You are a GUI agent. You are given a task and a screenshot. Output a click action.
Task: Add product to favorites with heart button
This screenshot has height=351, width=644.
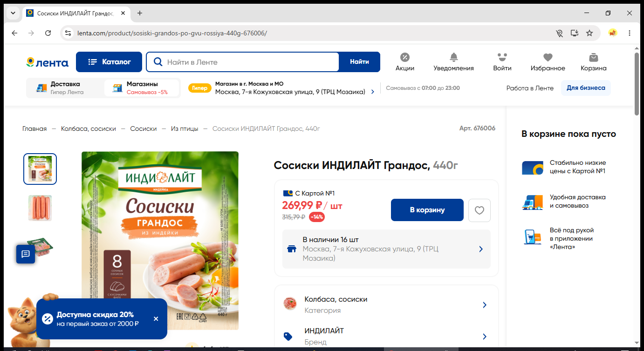(x=480, y=210)
